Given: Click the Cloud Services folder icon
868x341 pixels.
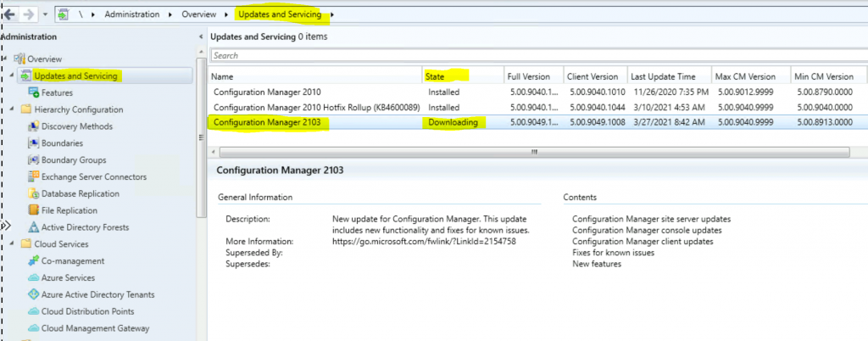Looking at the screenshot, I should tap(26, 244).
